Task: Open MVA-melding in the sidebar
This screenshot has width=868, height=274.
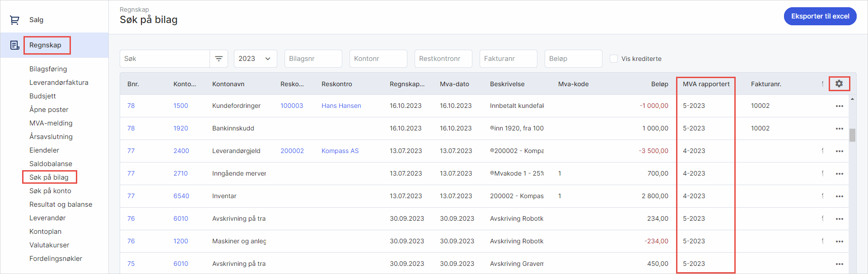Action: coord(51,123)
